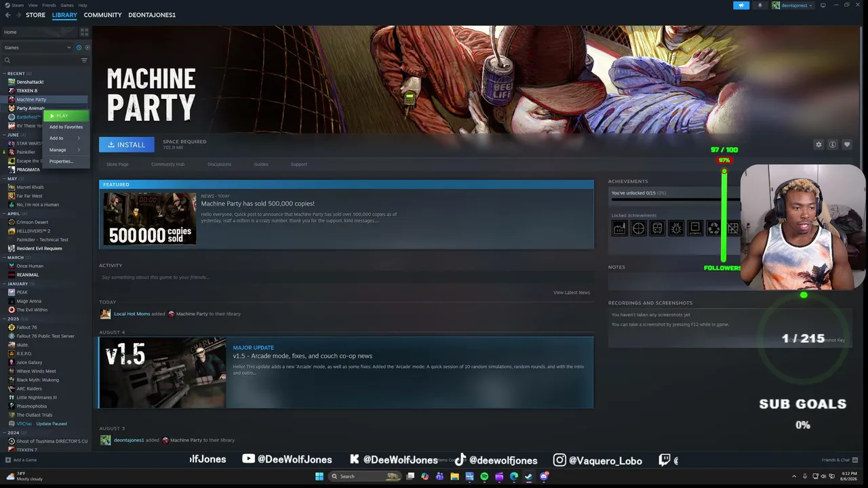Select Denshattack! in the library list
Image resolution: width=868 pixels, height=488 pixels.
coord(30,82)
